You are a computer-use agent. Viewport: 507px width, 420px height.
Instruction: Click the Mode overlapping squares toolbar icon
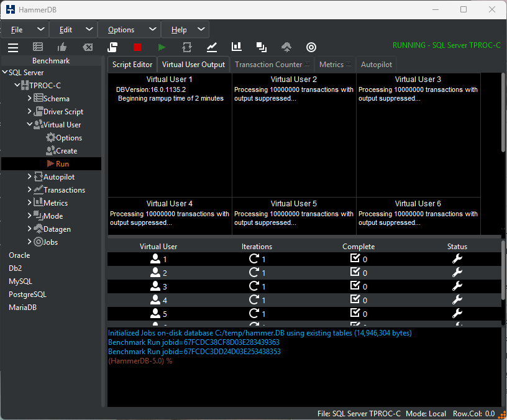tap(262, 47)
